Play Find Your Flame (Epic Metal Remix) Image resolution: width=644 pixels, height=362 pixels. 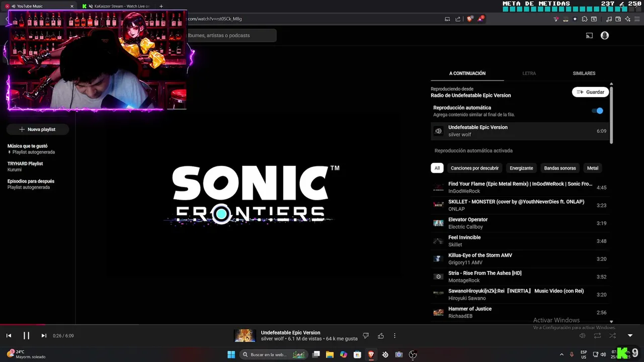(520, 188)
